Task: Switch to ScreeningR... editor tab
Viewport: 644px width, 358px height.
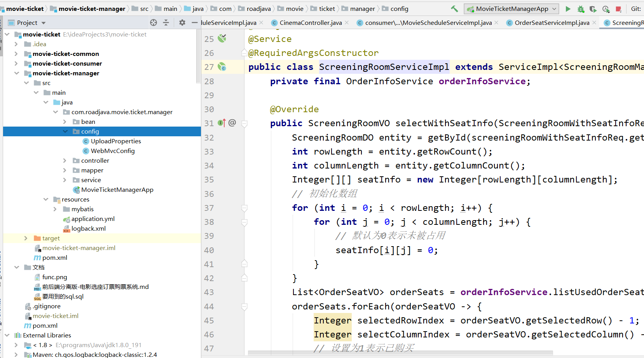Action: click(623, 23)
